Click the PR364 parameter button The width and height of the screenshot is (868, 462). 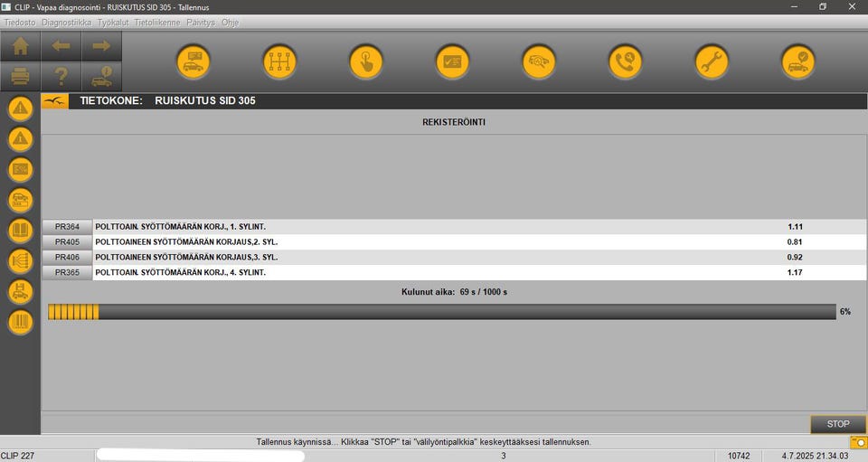click(67, 227)
